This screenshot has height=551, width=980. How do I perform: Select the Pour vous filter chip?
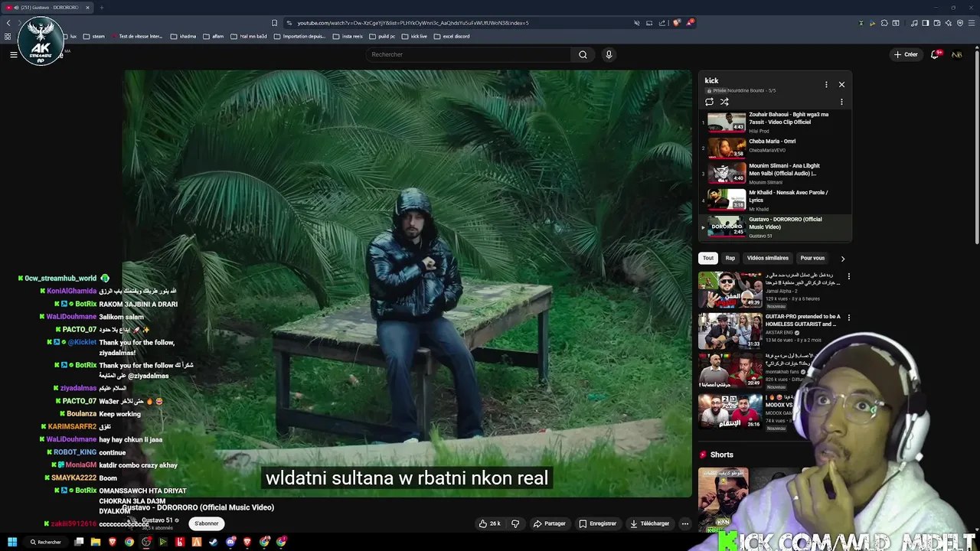[812, 258]
